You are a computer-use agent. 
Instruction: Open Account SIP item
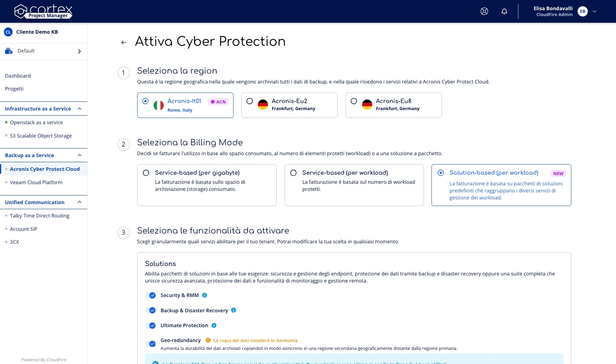point(24,229)
